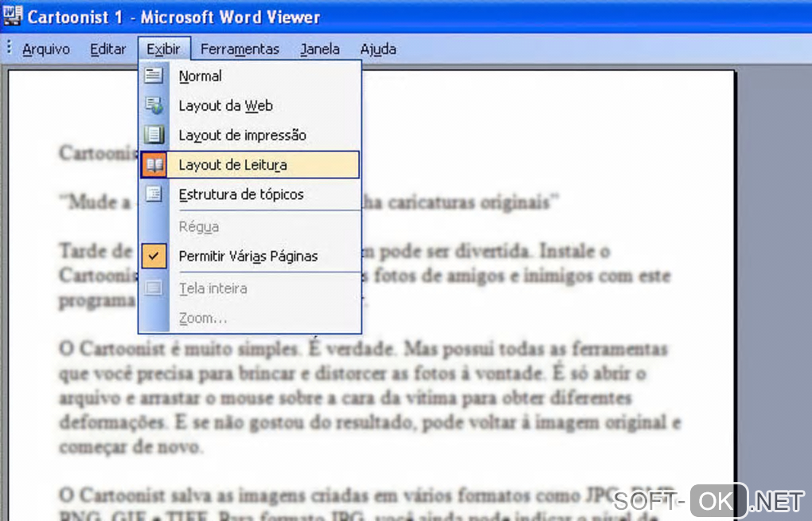This screenshot has height=521, width=812.
Task: Choose Layout de impressão entry
Action: coord(250,135)
